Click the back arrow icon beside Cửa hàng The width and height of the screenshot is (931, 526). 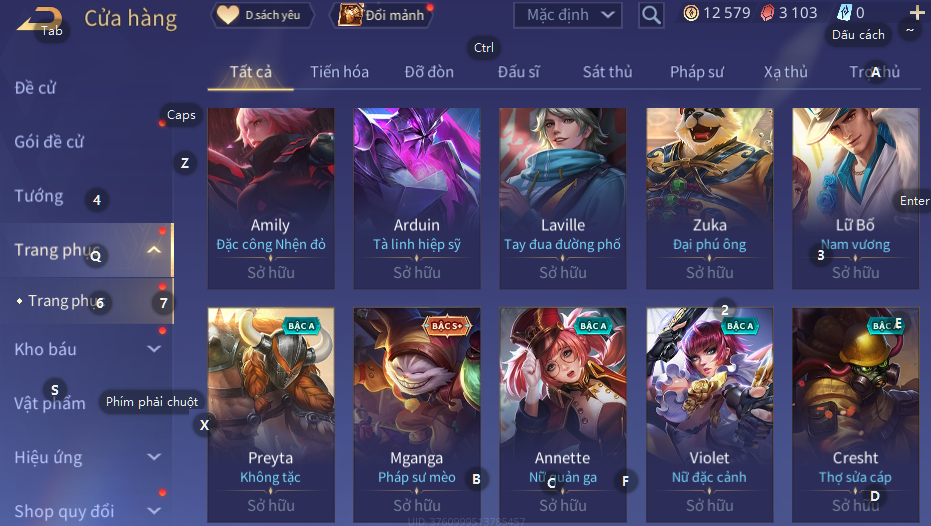coord(39,20)
